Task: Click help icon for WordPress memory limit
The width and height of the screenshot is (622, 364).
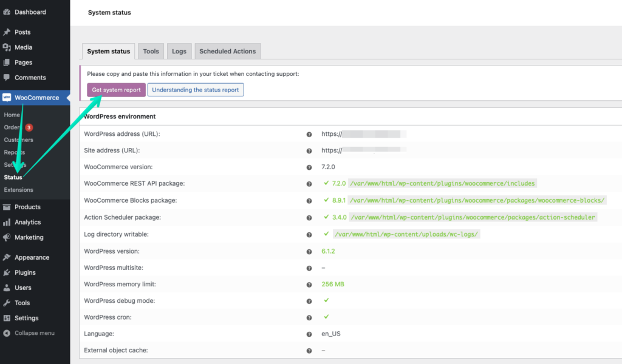Action: point(309,285)
